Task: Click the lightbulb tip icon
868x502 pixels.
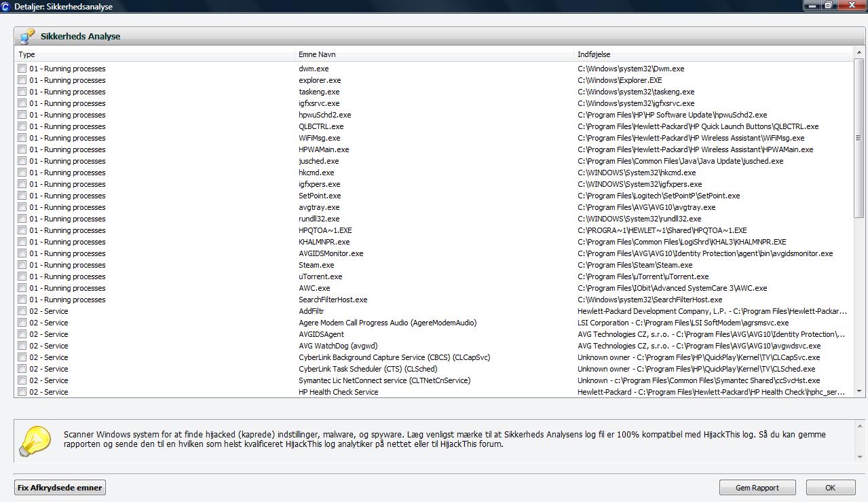Action: pos(35,442)
